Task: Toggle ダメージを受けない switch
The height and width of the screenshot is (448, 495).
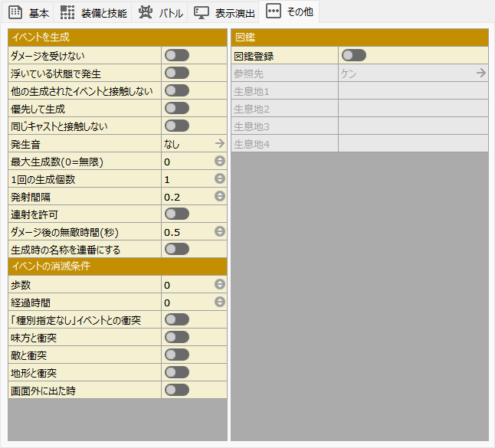Action: point(177,55)
